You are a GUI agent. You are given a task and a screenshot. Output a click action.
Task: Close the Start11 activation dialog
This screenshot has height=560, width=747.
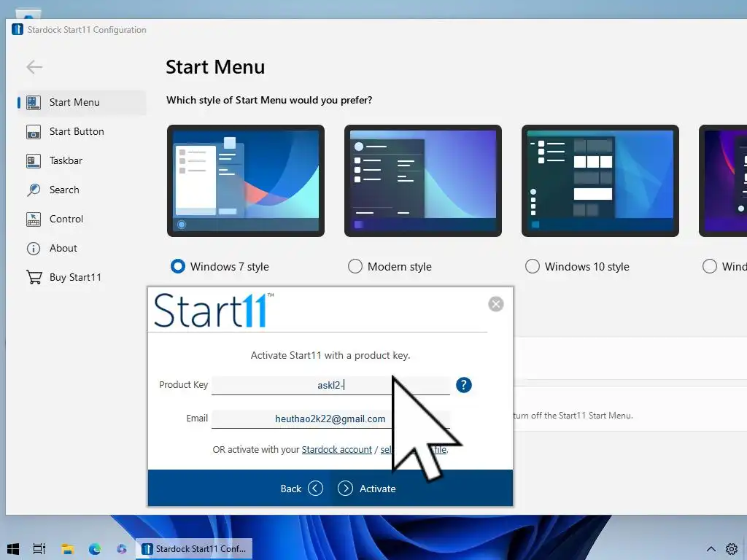click(x=496, y=304)
